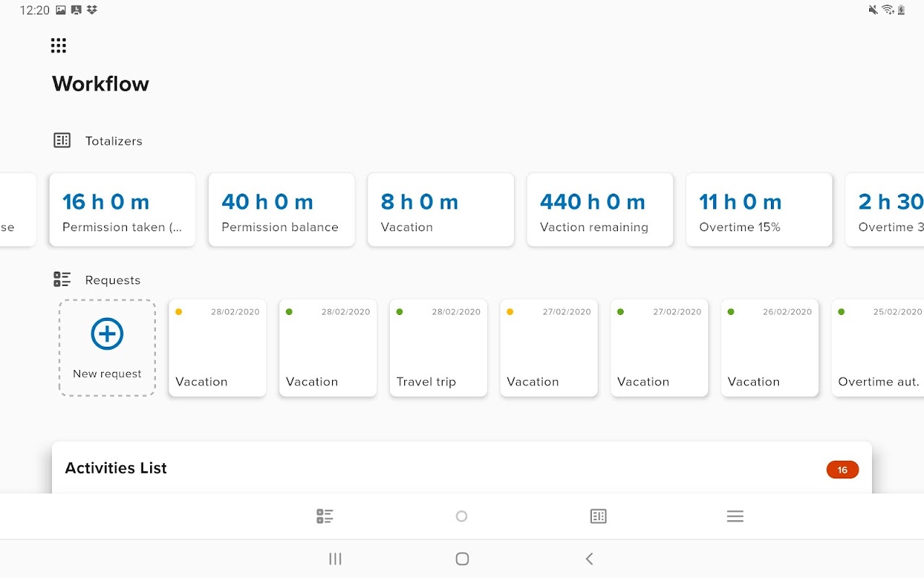Click the 12:20 clock in status bar
The image size is (924, 578).
tap(35, 10)
